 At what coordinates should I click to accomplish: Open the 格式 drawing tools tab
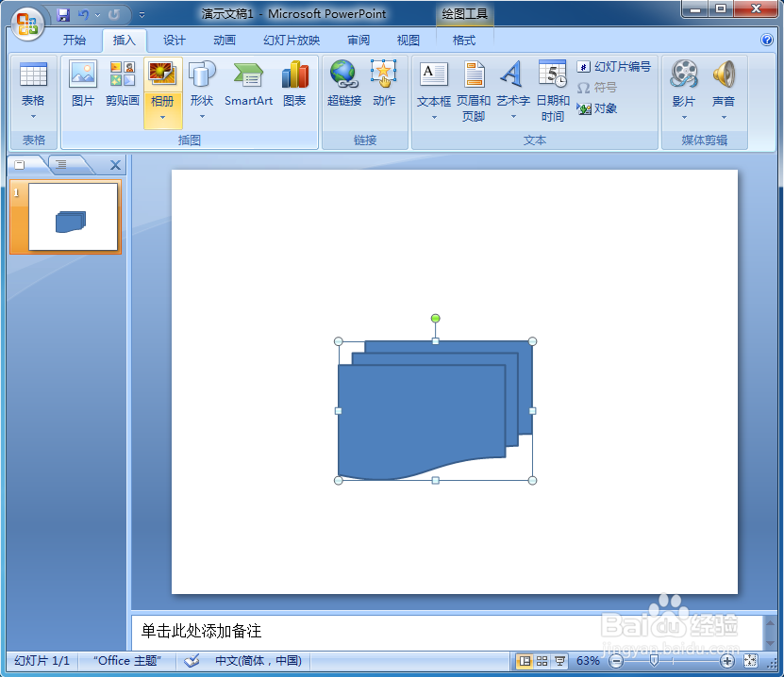(463, 41)
